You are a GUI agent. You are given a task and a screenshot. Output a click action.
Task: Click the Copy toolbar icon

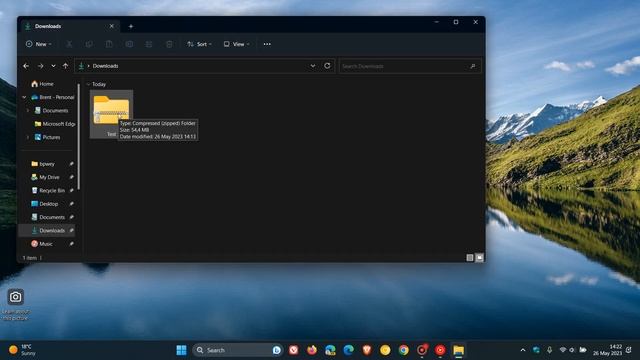[x=89, y=44]
